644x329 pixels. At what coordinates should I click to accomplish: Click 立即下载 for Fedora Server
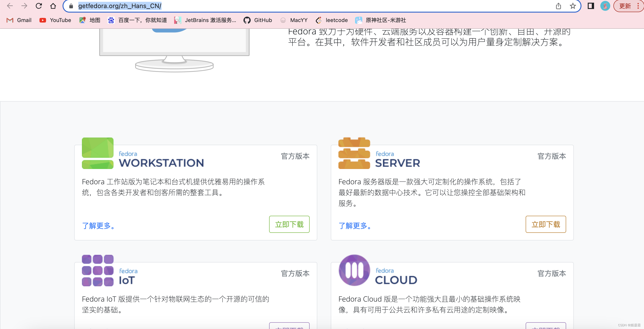[546, 224]
